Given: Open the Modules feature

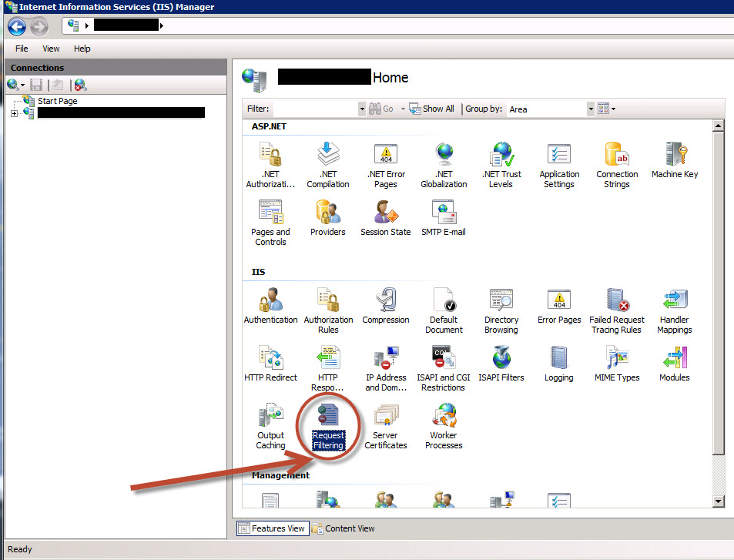Looking at the screenshot, I should [x=675, y=364].
